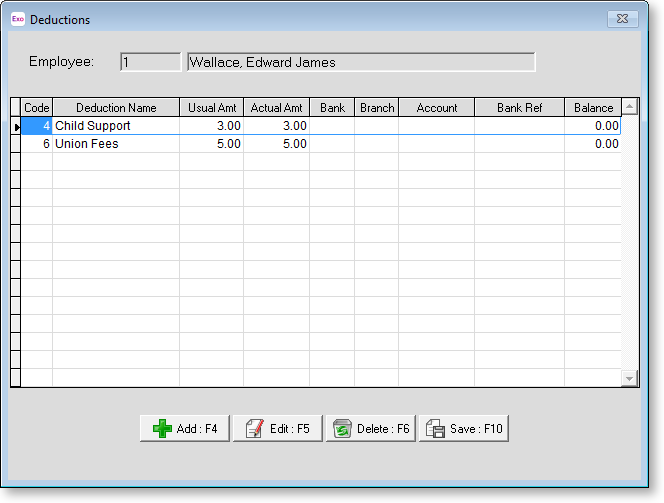The height and width of the screenshot is (503, 664).
Task: Click the Actual Amt column header
Action: [x=276, y=108]
